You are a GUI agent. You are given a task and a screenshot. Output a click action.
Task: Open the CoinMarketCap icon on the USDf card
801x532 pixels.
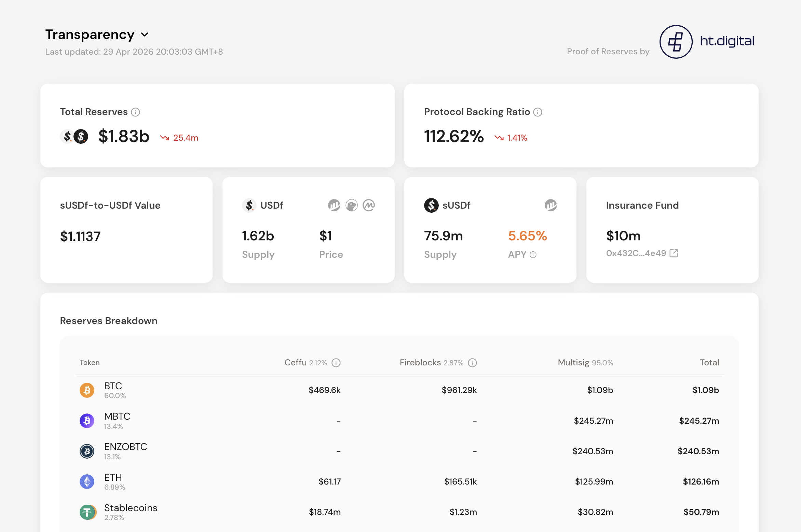point(369,205)
